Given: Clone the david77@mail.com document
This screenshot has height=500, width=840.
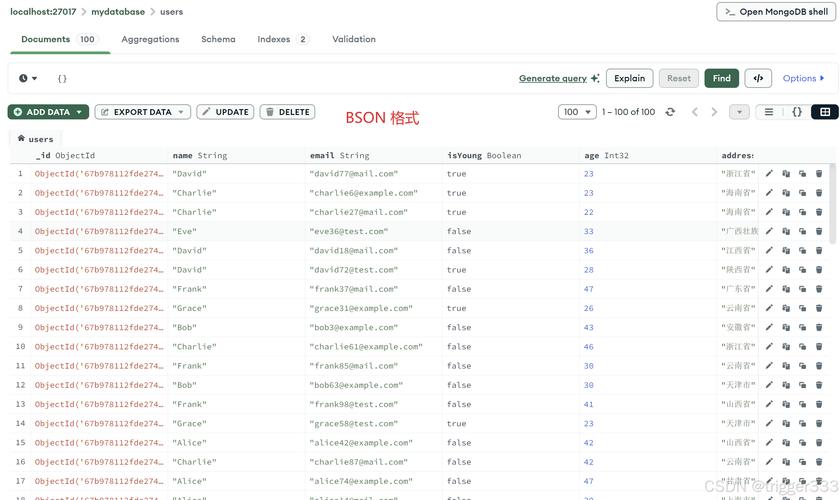Looking at the screenshot, I should click(802, 174).
